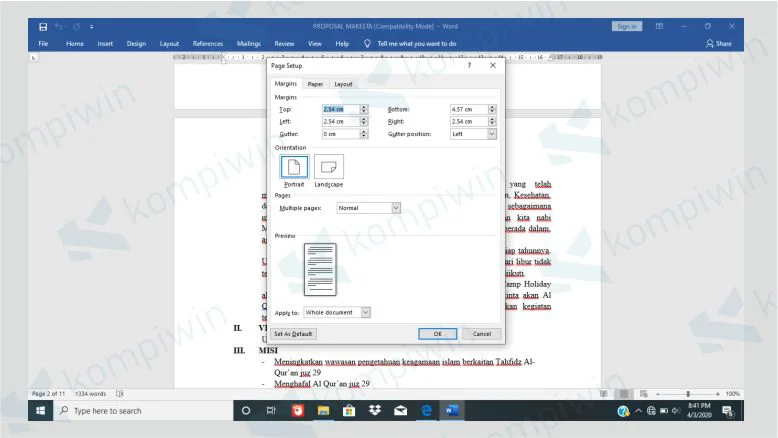Click 1334 words count in status bar
The image size is (778, 438).
pyautogui.click(x=90, y=394)
